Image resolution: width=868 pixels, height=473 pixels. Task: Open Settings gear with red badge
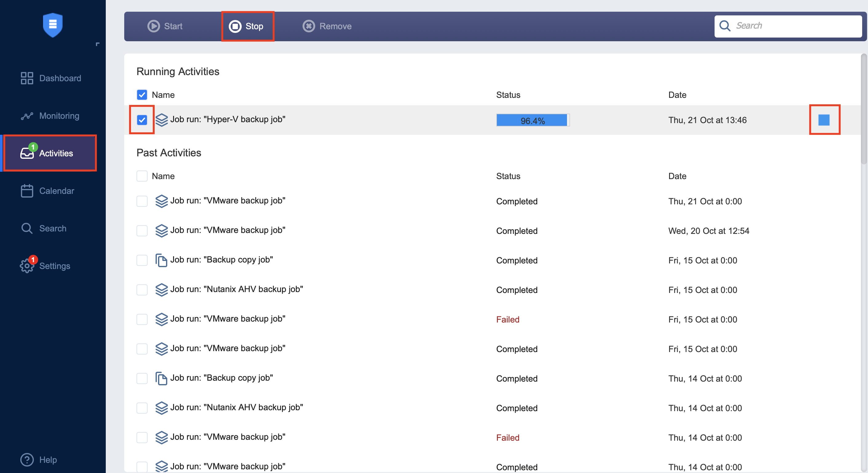(27, 266)
